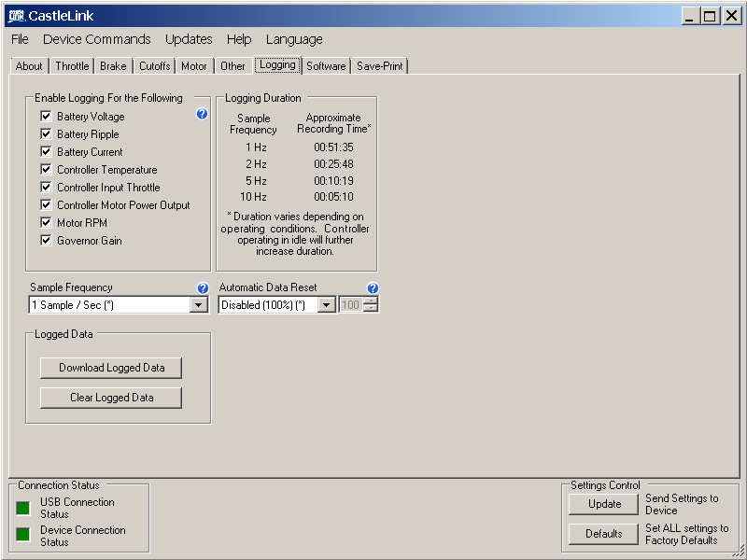Open the Cutoffs tab
Viewport: 747px width, 560px height.
154,66
